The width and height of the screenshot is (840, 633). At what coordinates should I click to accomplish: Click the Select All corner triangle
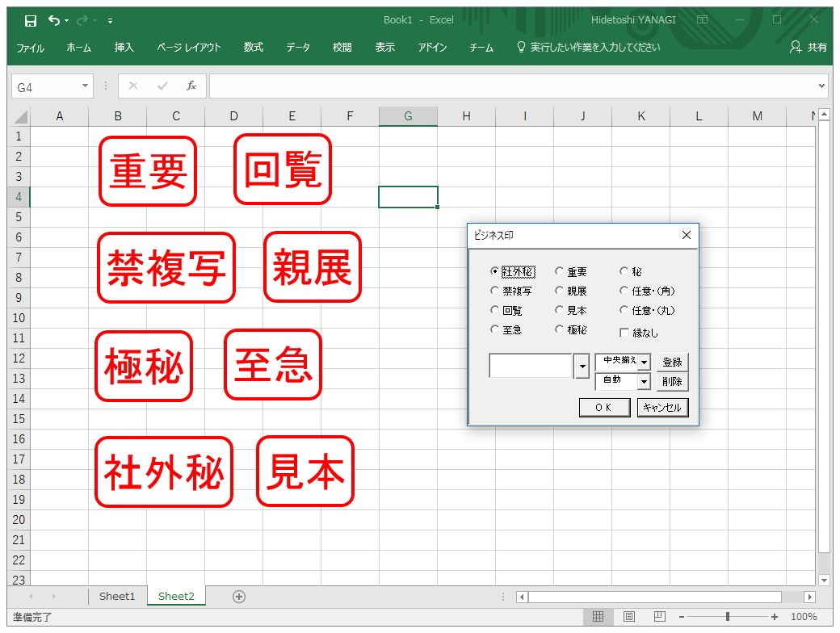20,116
